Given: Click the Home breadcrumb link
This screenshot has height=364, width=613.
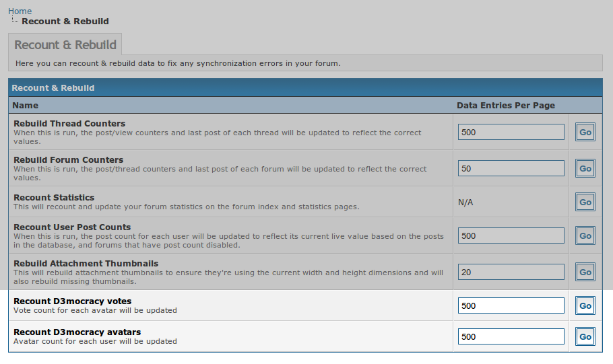Looking at the screenshot, I should click(x=20, y=11).
